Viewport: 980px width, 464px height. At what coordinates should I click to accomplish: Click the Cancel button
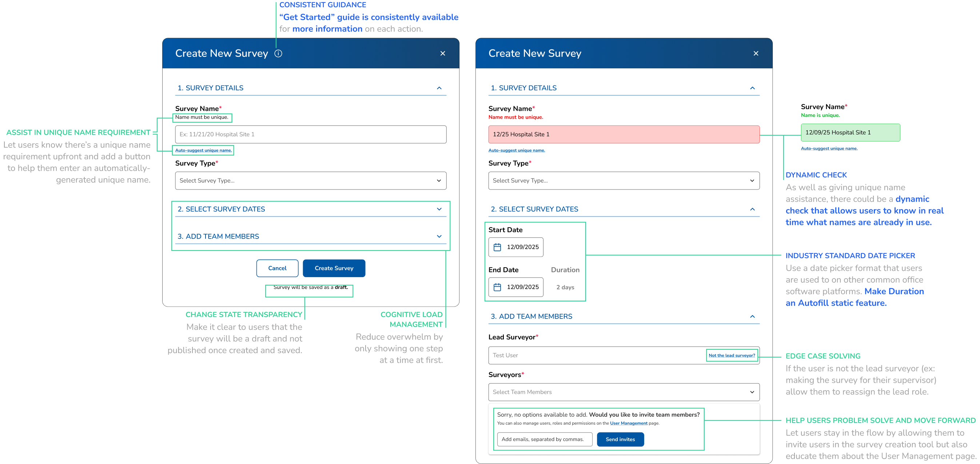(277, 268)
